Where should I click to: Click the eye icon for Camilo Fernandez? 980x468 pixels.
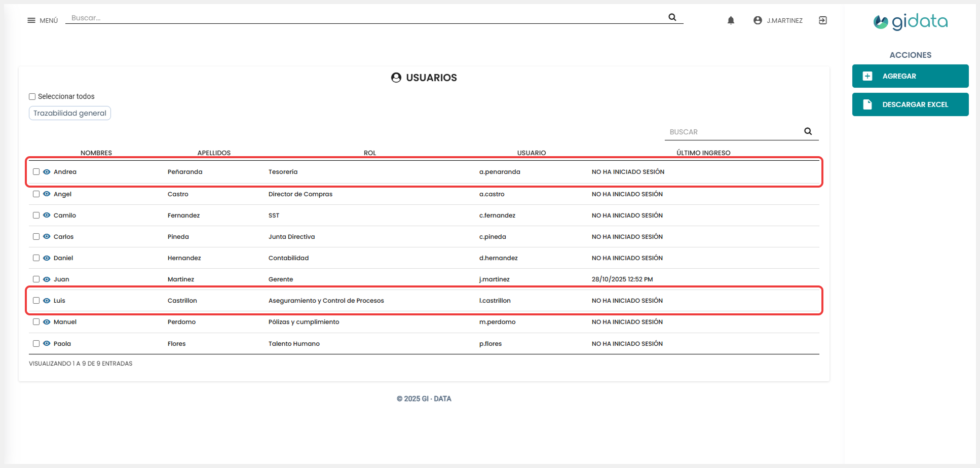coord(47,215)
